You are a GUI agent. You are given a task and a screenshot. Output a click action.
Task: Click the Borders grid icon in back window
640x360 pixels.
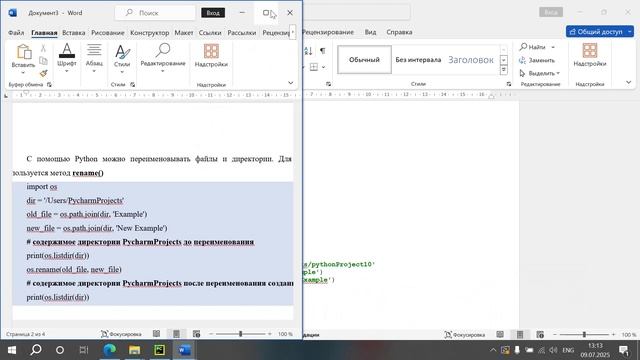tap(313, 67)
